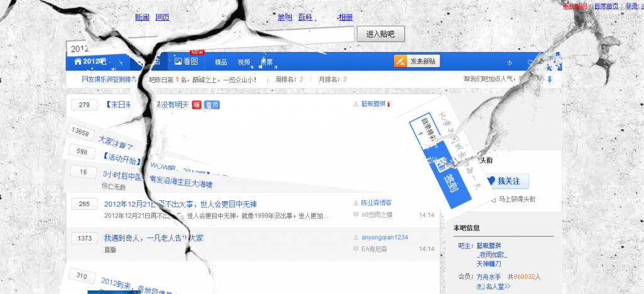Image resolution: width=644 pixels, height=294 pixels.
Task: Click the 13658 reply count badge
Action: coord(80,132)
